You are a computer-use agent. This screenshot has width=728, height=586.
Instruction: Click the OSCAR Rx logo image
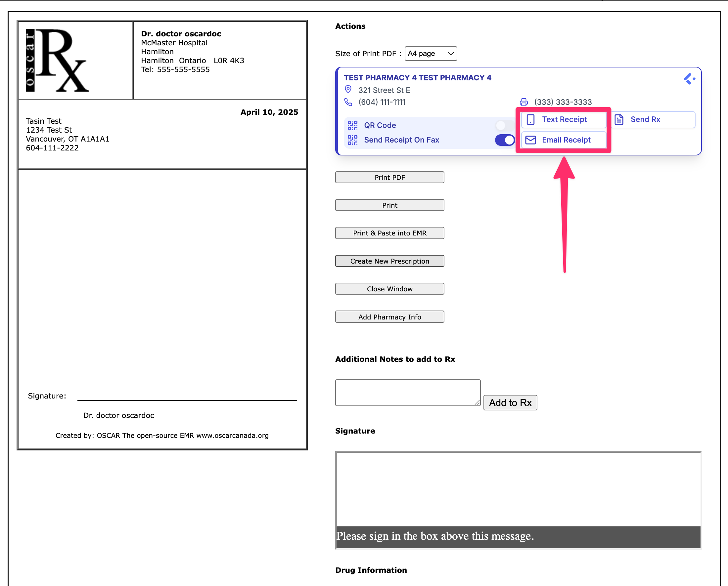click(x=58, y=60)
